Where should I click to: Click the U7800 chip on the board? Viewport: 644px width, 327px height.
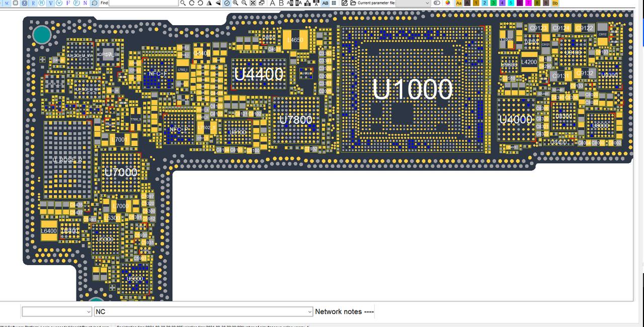point(296,120)
